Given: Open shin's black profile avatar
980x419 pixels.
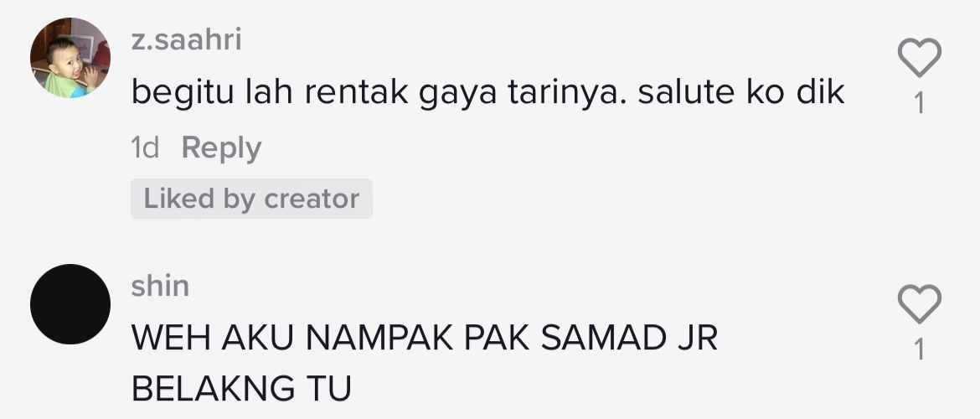Looking at the screenshot, I should pyautogui.click(x=70, y=304).
